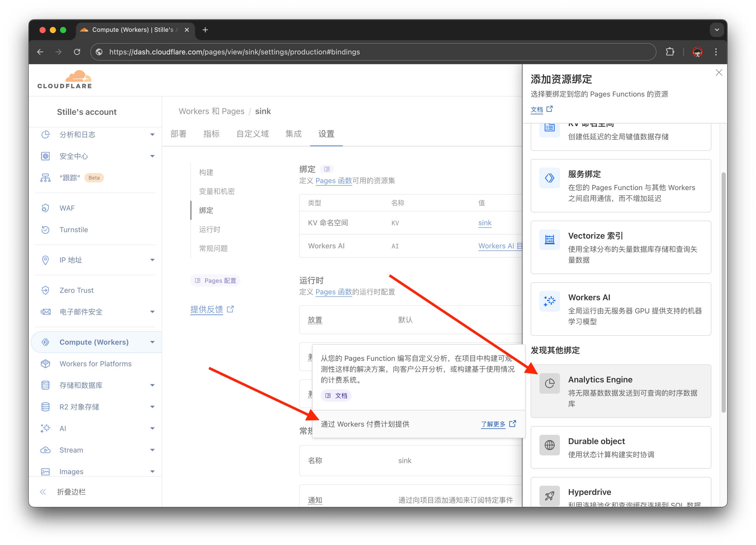Click the Workers for Platforms cube icon
The height and width of the screenshot is (545, 756).
tap(45, 364)
